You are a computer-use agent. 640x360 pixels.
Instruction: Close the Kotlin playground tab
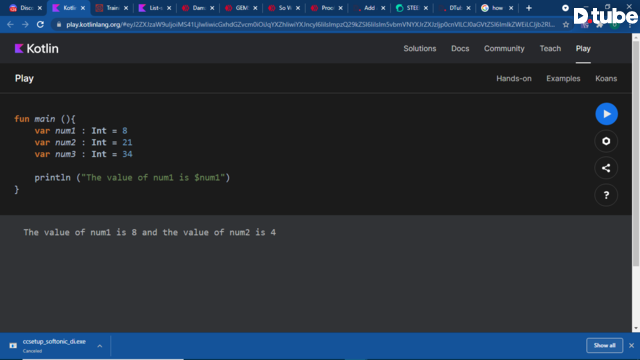pos(83,8)
